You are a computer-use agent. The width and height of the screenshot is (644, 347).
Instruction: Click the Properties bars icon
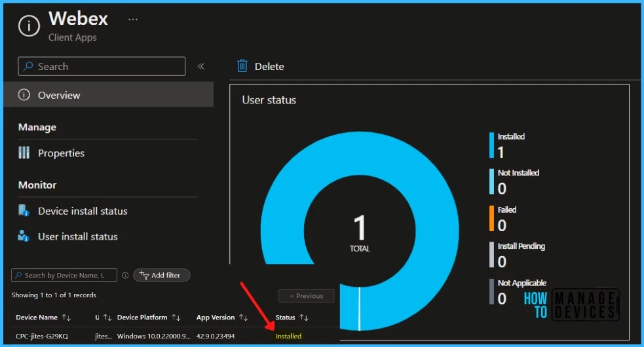(24, 153)
